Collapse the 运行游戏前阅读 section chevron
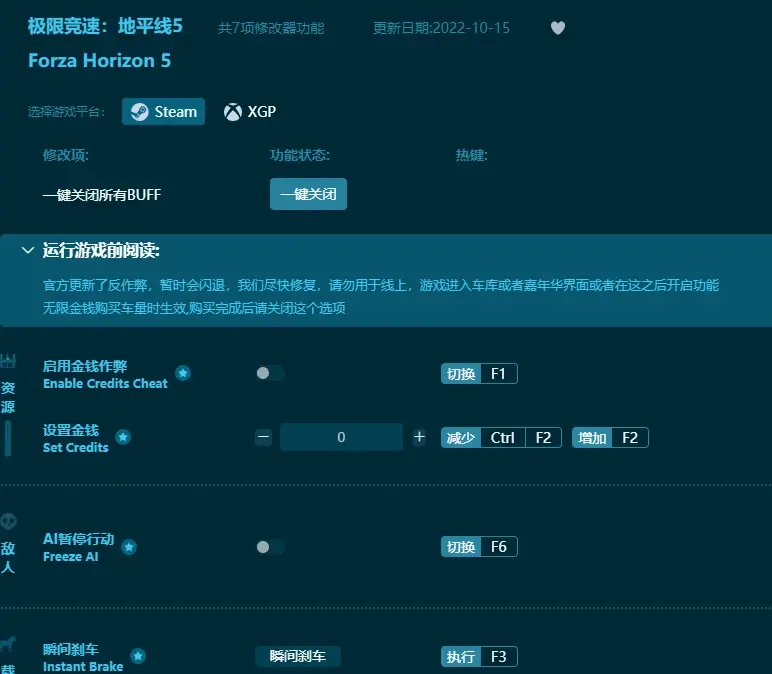This screenshot has width=772, height=674. (x=28, y=251)
